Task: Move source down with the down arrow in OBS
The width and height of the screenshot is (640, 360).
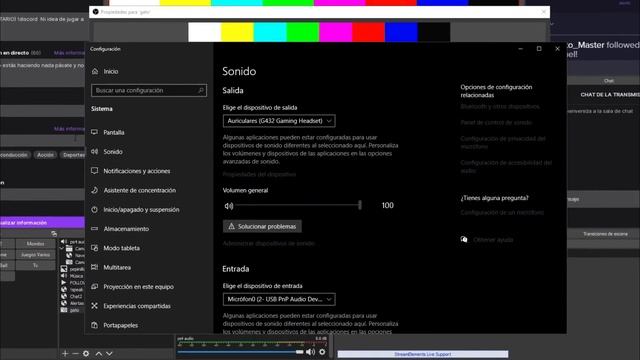Action: point(109,353)
